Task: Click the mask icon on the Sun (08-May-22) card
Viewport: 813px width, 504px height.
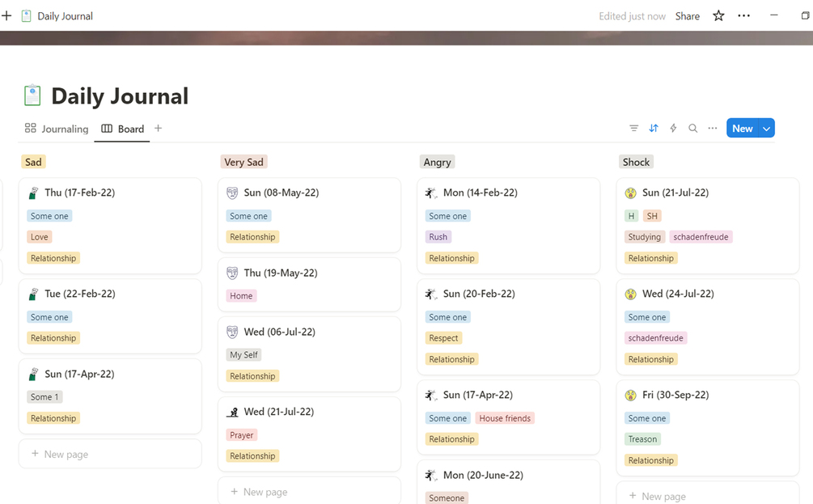Action: (x=232, y=193)
